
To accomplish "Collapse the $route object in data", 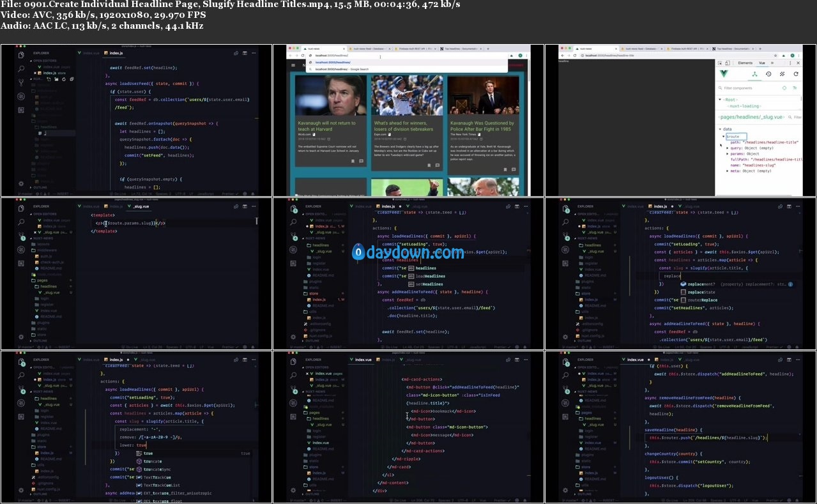I will (724, 136).
